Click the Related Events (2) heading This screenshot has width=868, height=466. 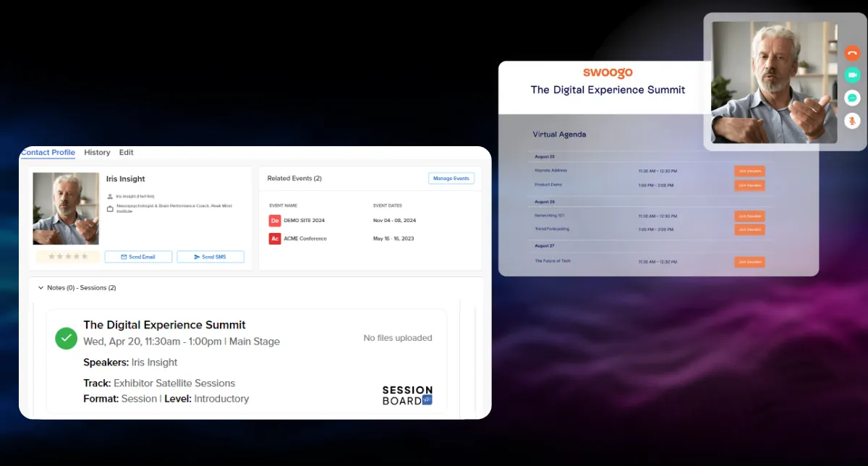(x=294, y=178)
